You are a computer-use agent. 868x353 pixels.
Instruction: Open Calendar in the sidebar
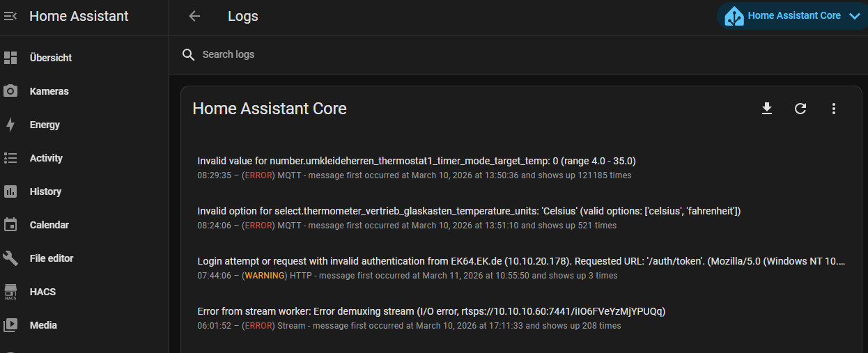[x=49, y=225]
